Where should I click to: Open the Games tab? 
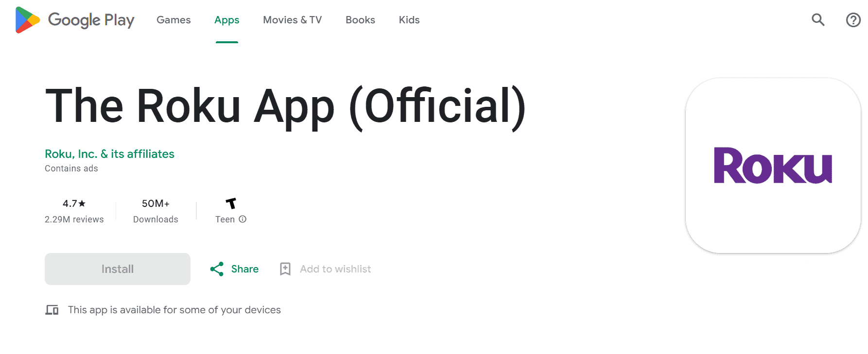tap(174, 20)
